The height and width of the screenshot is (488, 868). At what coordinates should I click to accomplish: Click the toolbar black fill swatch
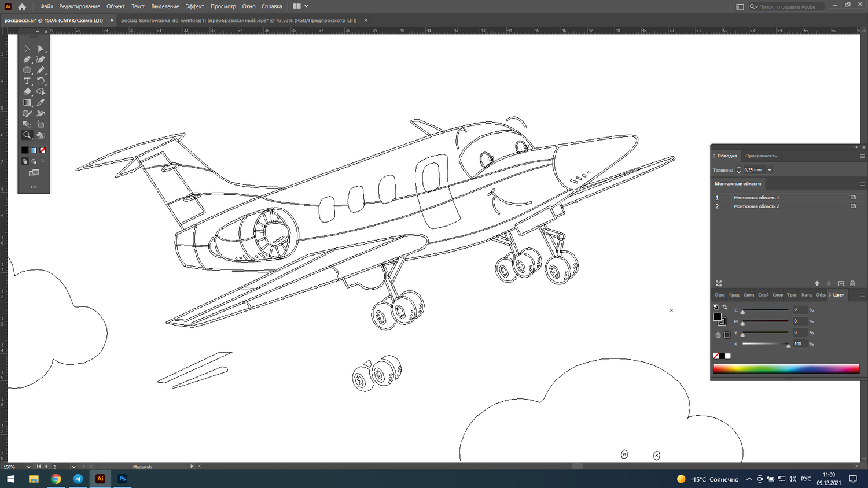tap(25, 150)
